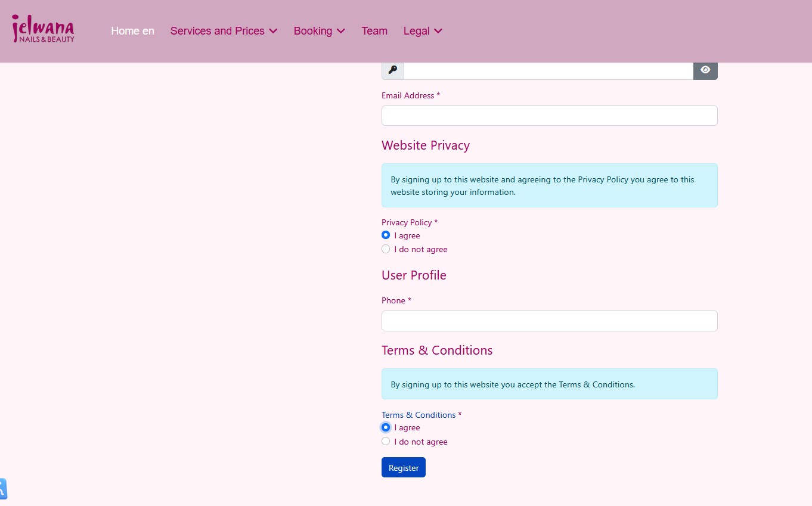Click the jelwana nails & beauty logo
812x506 pixels.
point(42,28)
